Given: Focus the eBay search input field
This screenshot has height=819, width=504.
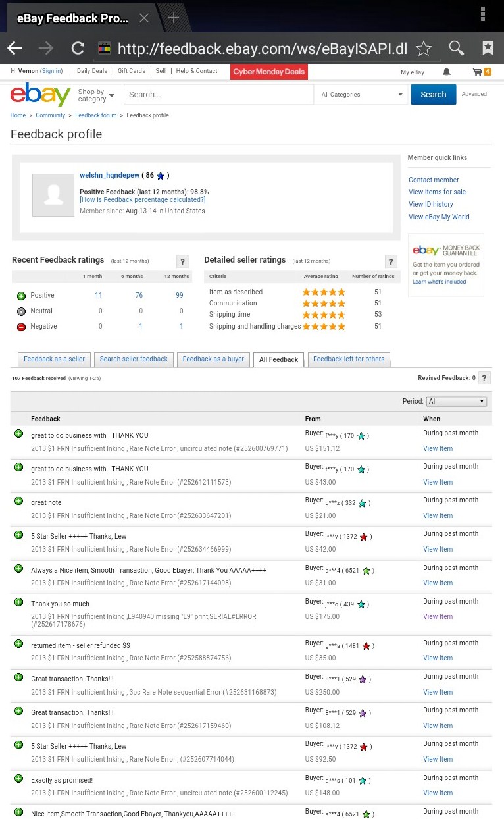Looking at the screenshot, I should pos(218,95).
